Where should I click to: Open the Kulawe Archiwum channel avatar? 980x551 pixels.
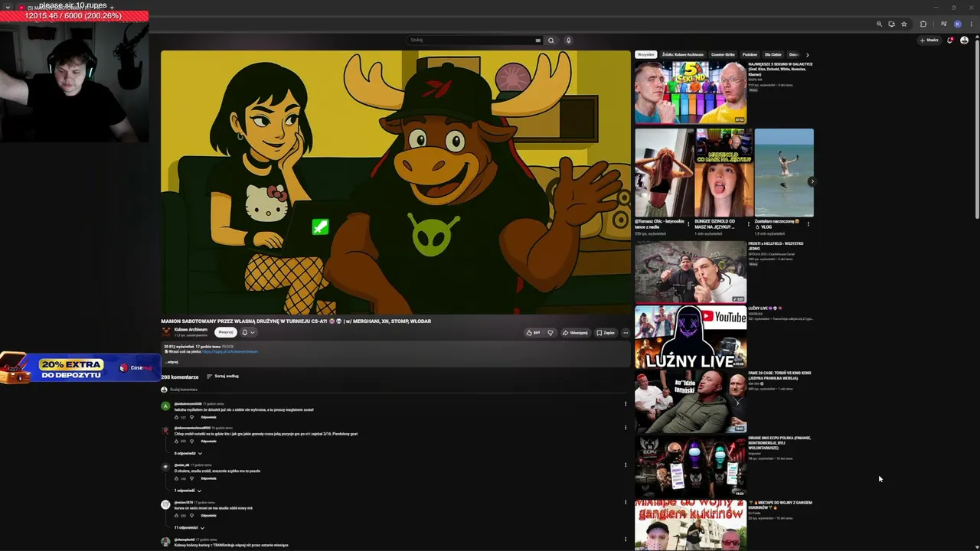pos(166,331)
